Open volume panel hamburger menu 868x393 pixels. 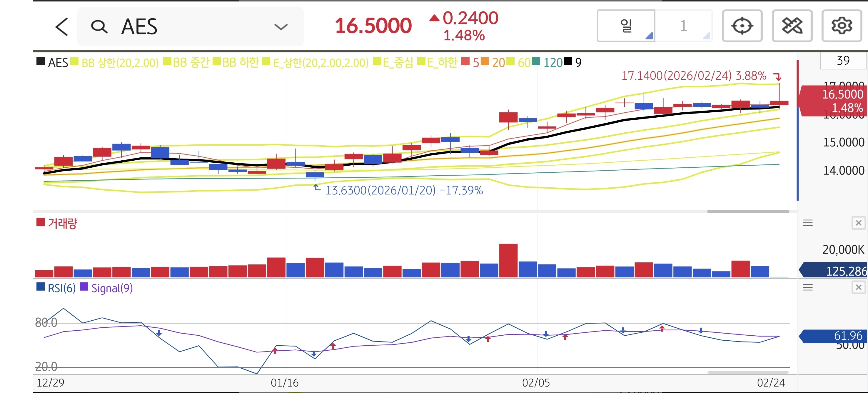pyautogui.click(x=808, y=223)
